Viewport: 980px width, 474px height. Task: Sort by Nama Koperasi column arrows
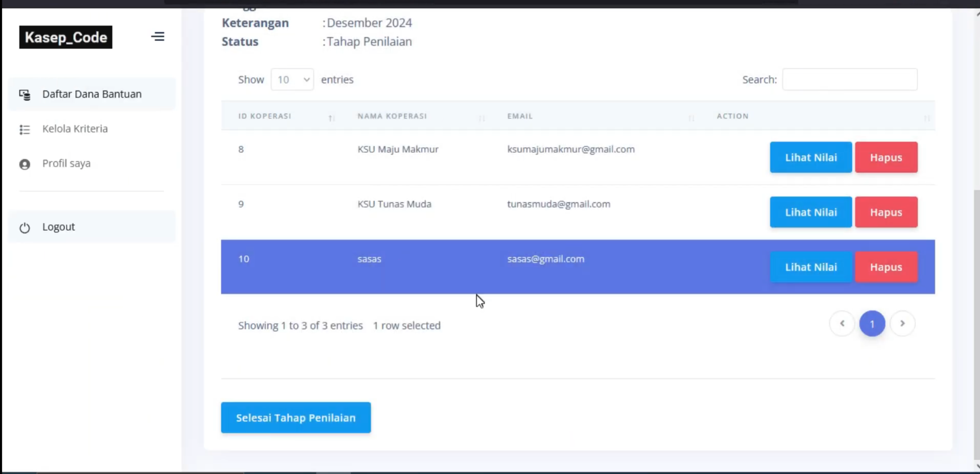point(482,118)
